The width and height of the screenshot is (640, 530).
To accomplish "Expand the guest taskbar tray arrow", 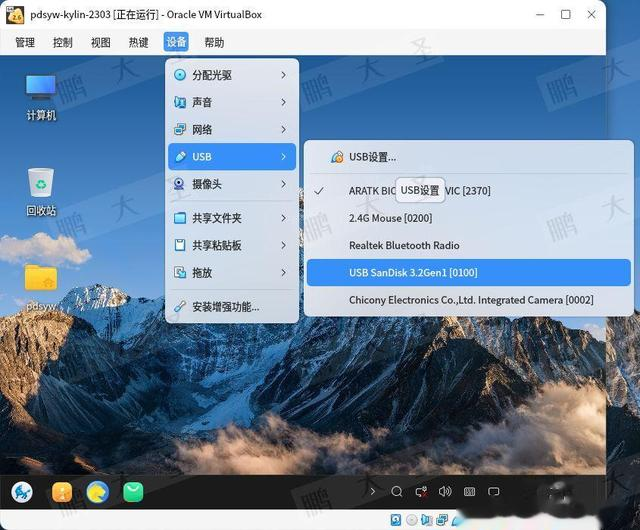I will 372,491.
